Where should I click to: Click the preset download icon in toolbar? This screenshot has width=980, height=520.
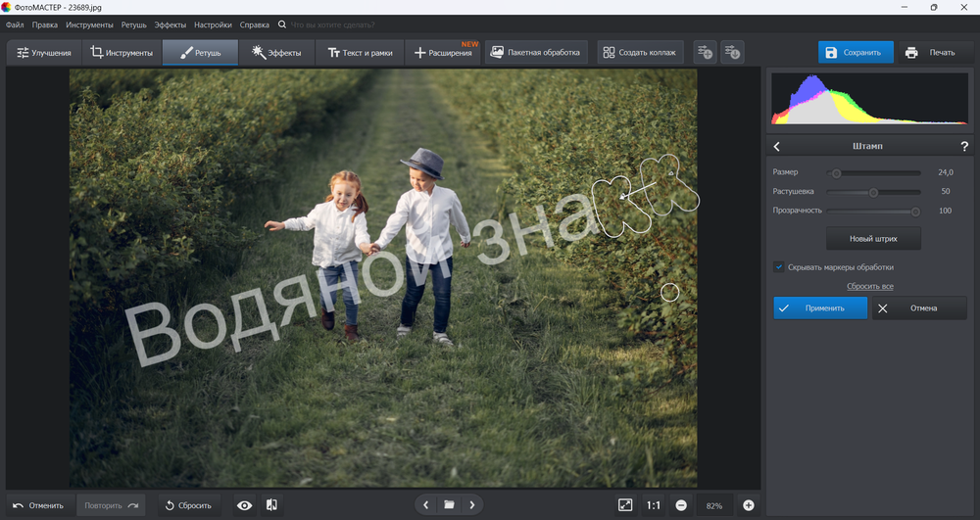pos(732,53)
